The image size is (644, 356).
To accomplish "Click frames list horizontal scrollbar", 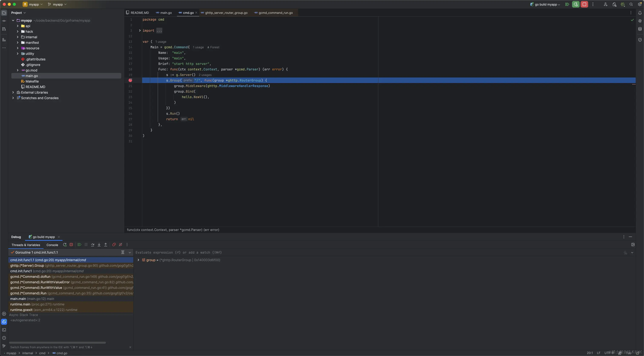I will (57, 343).
